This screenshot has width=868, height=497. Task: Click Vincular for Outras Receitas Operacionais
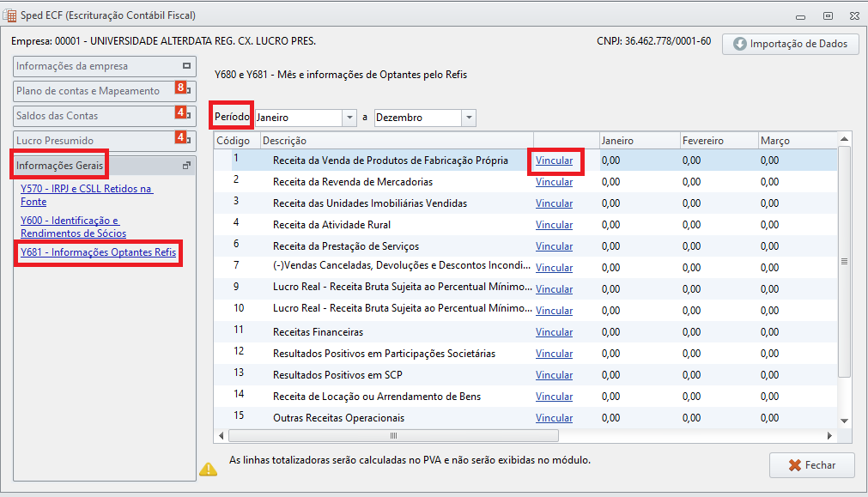pos(554,418)
